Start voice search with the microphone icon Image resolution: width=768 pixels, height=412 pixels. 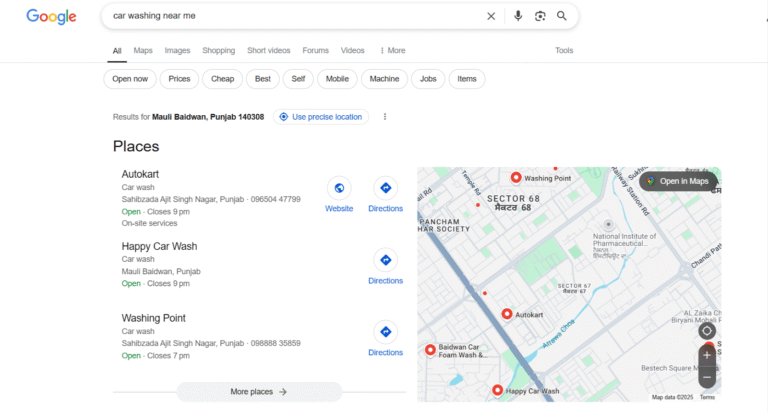tap(518, 16)
